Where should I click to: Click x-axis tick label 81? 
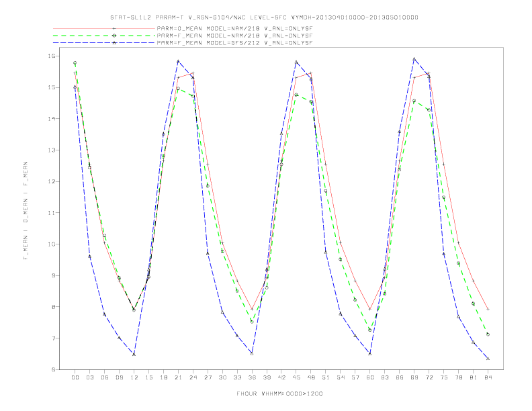474,377
